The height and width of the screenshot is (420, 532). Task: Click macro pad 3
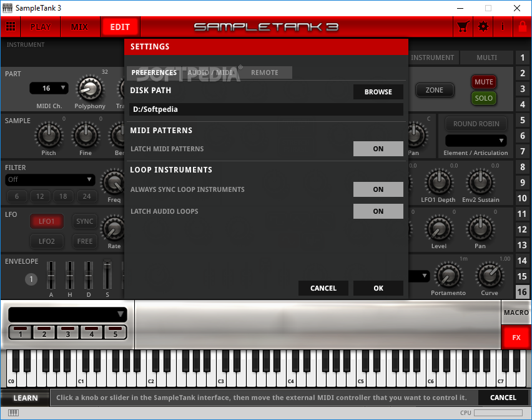[x=68, y=332]
